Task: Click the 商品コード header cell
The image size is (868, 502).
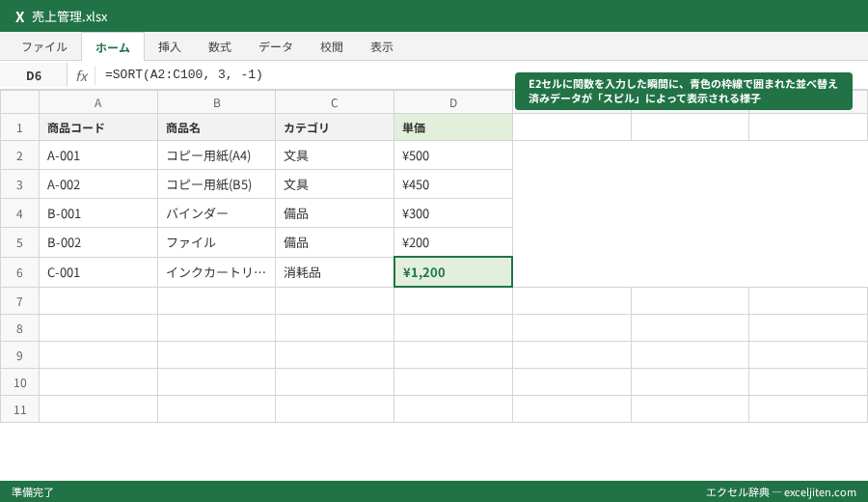Action: (98, 127)
